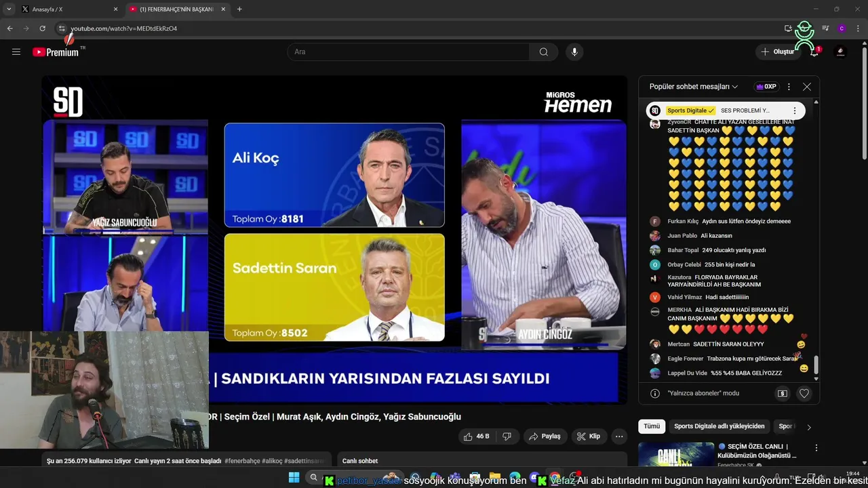The width and height of the screenshot is (868, 488).
Task: Click the live chat scrollbar thumb
Action: click(x=816, y=364)
